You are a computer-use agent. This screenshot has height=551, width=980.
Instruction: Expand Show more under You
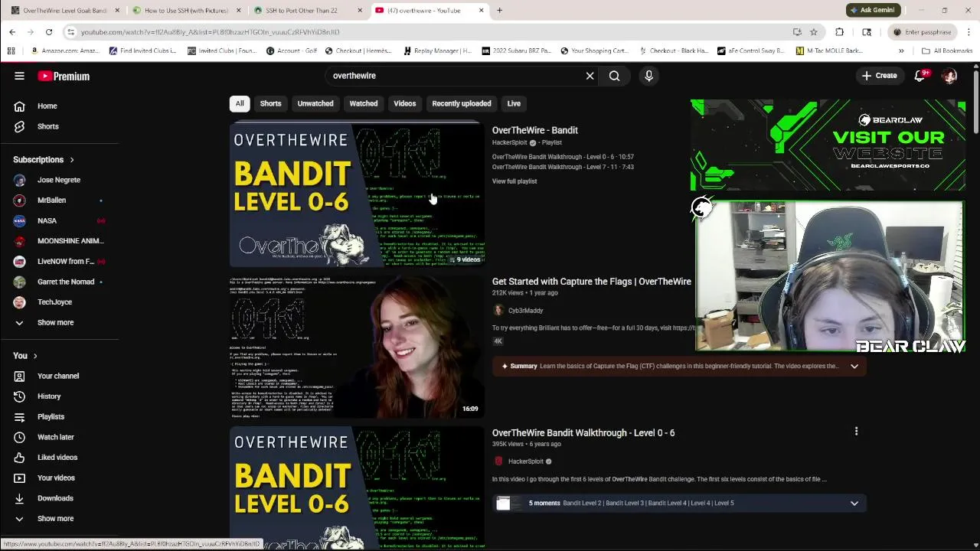coord(59,519)
